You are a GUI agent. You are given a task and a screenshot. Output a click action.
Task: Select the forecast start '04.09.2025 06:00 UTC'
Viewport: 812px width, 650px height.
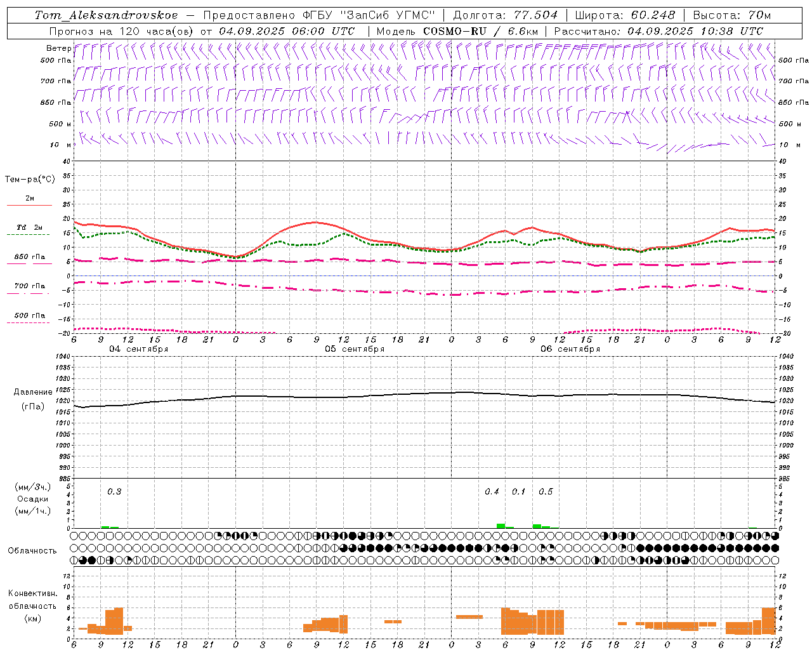click(x=287, y=31)
